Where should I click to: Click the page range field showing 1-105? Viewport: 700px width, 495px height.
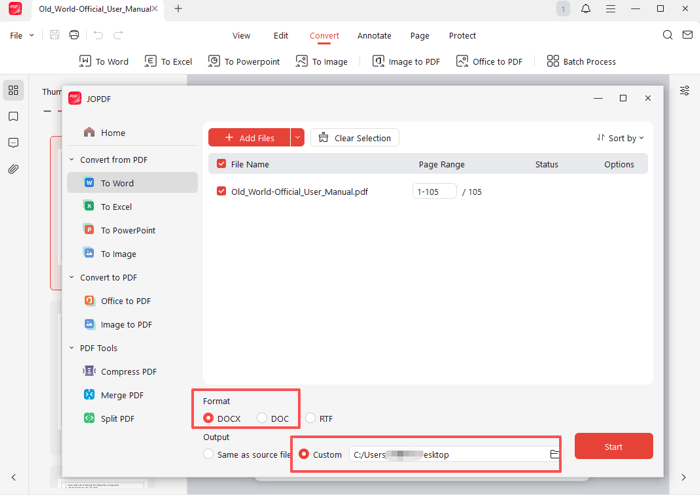[434, 191]
